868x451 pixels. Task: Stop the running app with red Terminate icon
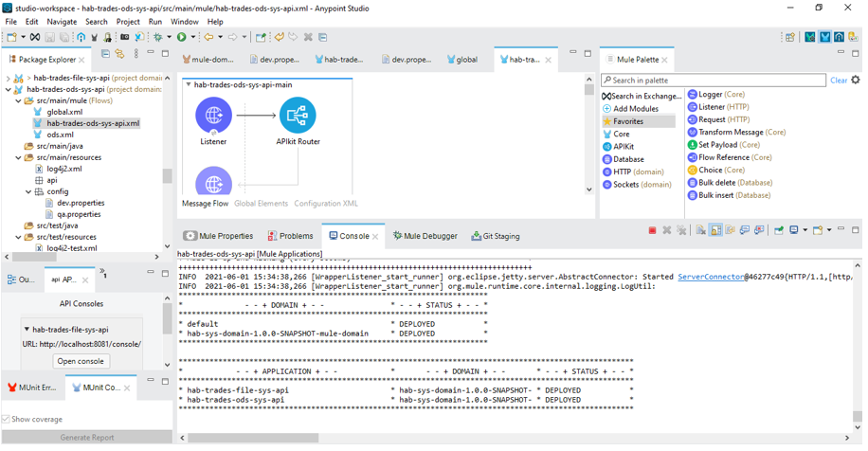652,230
